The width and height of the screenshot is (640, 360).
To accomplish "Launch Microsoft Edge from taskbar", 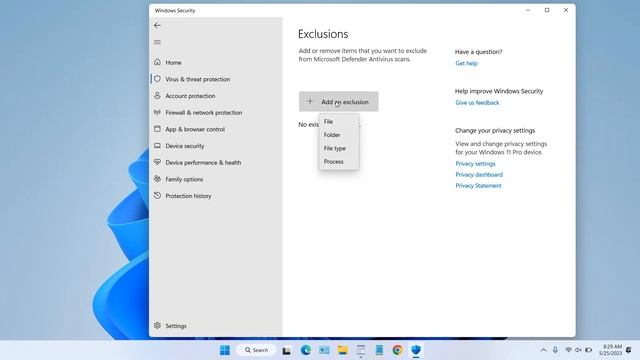I will 306,350.
